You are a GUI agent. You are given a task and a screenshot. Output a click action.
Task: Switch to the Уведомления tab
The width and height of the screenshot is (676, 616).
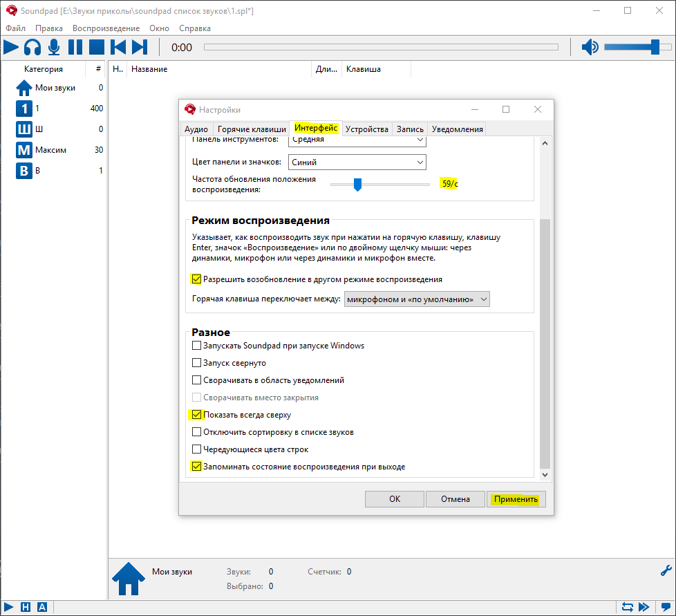[x=458, y=129]
